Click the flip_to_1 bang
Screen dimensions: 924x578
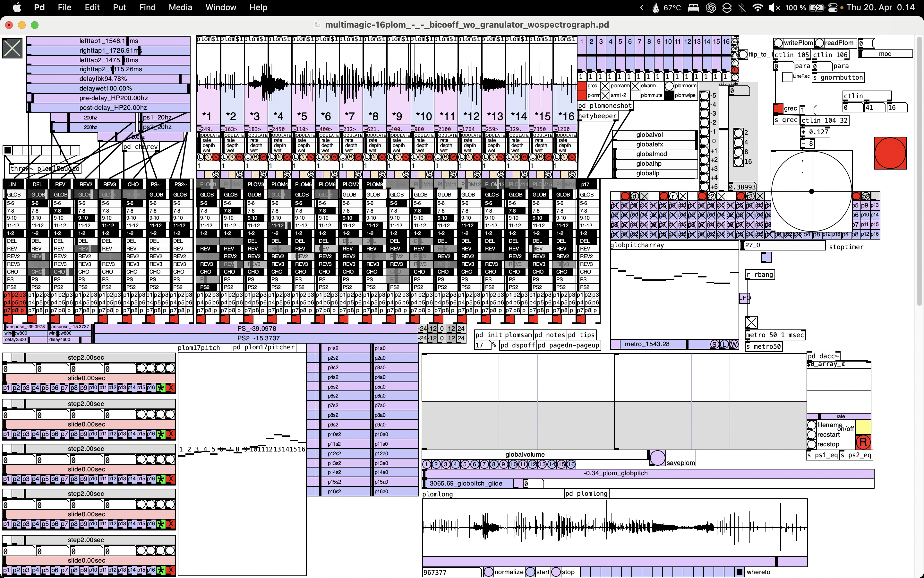click(743, 54)
